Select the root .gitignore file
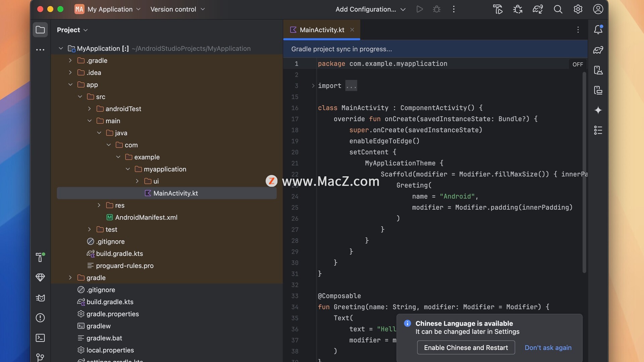Screen dimensions: 644x362 point(97,290)
